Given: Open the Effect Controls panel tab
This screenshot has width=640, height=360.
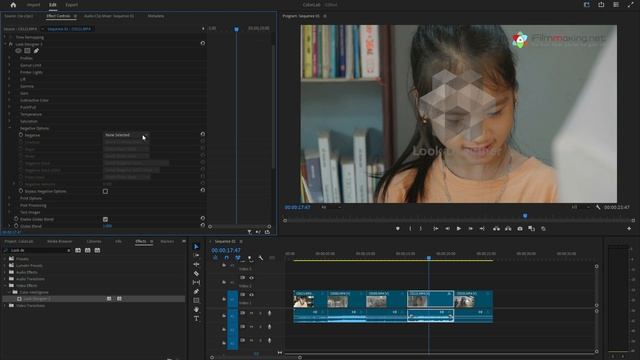Looking at the screenshot, I should point(58,16).
